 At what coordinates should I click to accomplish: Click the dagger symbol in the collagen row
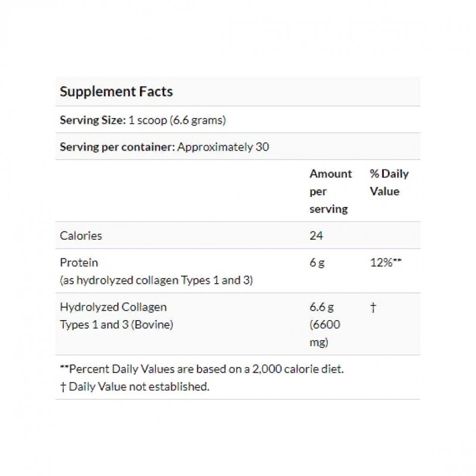372,307
